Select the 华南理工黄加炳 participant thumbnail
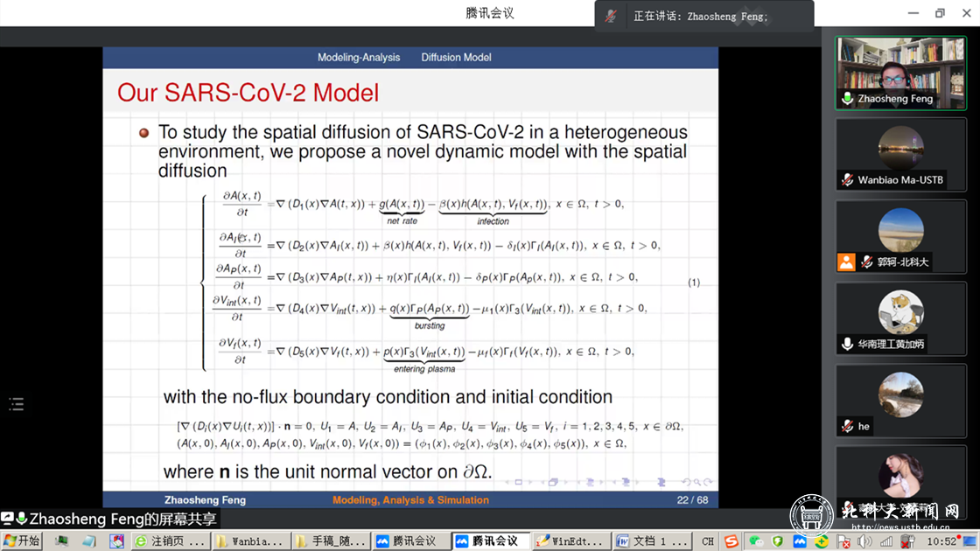Screen dimensions: 980x551 900,318
